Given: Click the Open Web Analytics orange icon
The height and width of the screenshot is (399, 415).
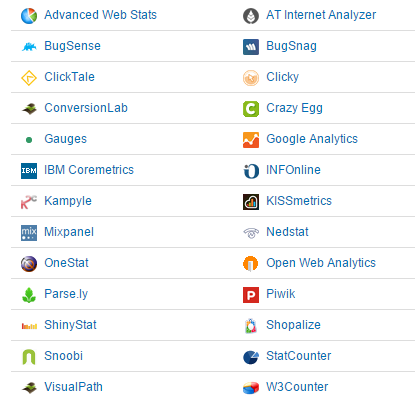Looking at the screenshot, I should coord(251,264).
